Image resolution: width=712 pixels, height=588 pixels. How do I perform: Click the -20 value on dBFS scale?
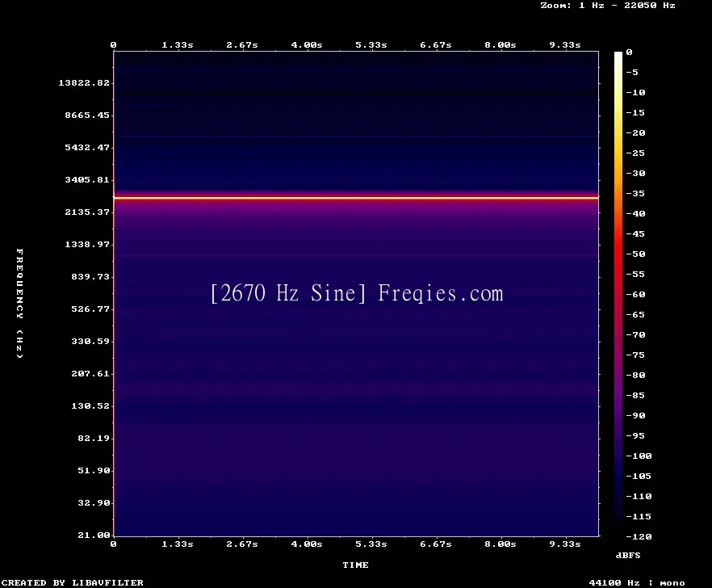(635, 132)
